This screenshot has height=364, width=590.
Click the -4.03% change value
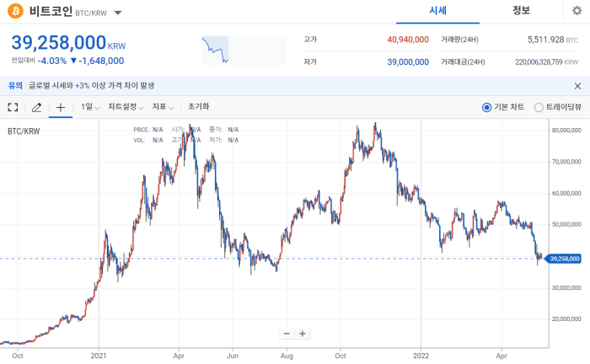tap(52, 61)
